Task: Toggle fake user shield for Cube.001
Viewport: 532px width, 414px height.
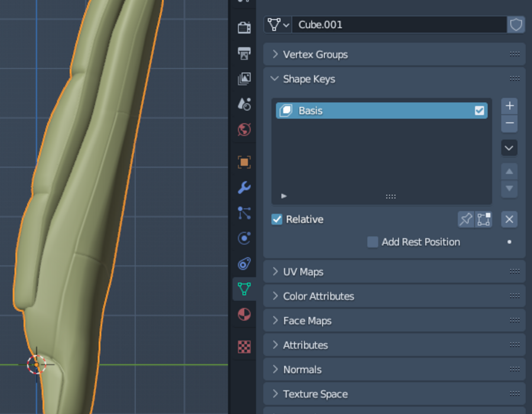Action: coord(515,25)
